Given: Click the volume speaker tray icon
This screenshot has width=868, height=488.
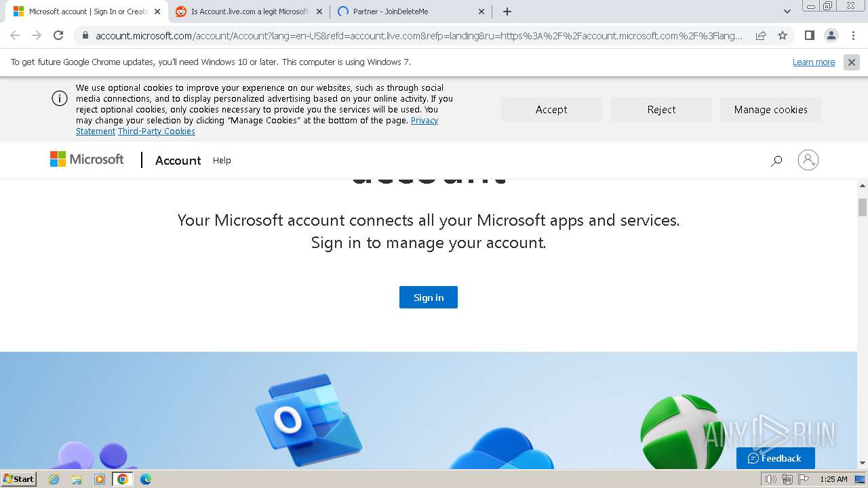Looking at the screenshot, I should tap(771, 479).
